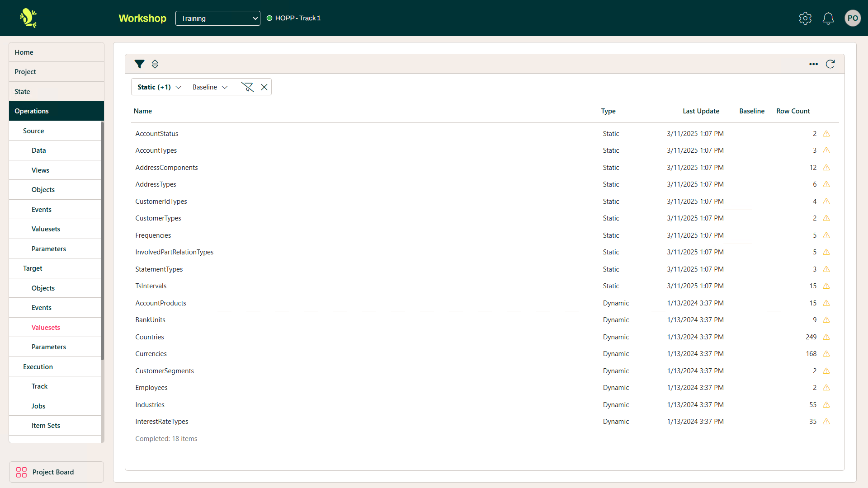The image size is (868, 488).
Task: Clear all filters using the filter-clear icon
Action: [x=248, y=87]
